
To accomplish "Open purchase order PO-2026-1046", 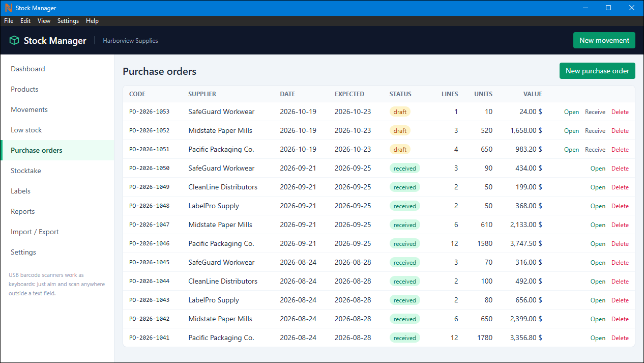I will pos(598,244).
